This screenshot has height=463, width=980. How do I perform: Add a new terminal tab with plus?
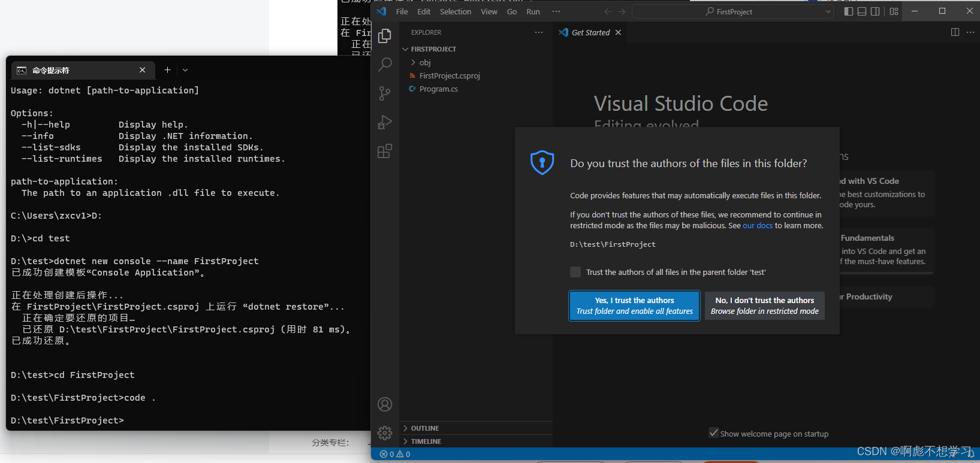pyautogui.click(x=167, y=70)
